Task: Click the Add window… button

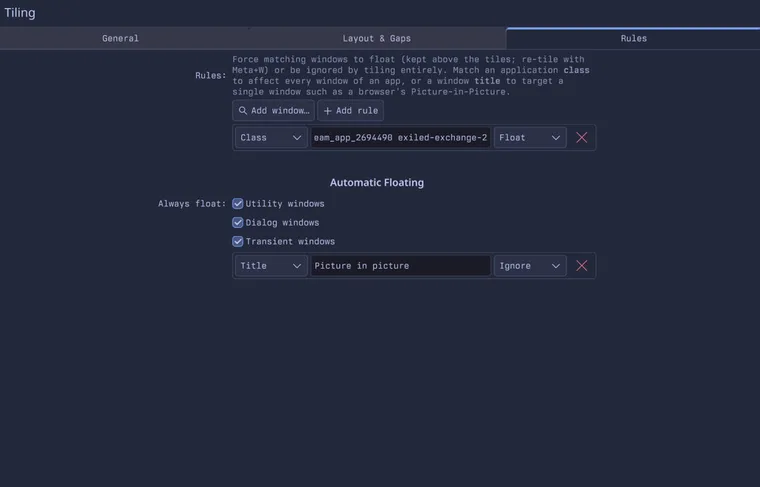Action: pyautogui.click(x=273, y=110)
